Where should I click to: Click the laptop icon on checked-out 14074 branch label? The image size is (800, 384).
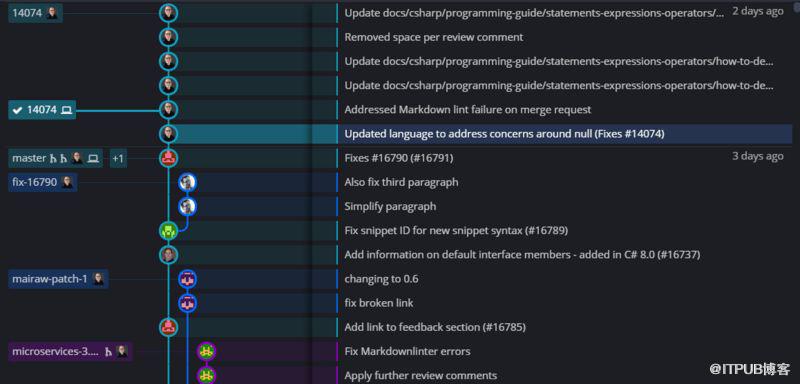click(x=66, y=110)
